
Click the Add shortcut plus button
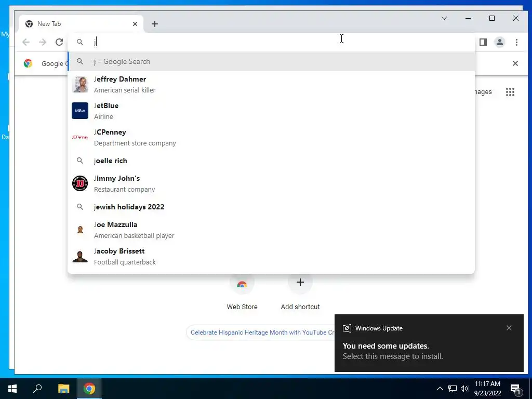pos(300,282)
